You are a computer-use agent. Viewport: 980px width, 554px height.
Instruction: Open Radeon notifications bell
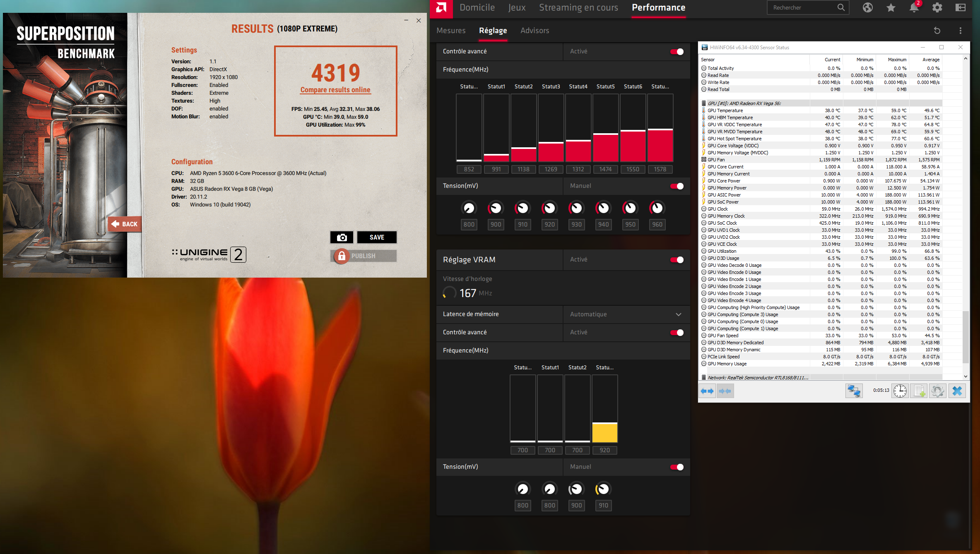click(x=914, y=8)
